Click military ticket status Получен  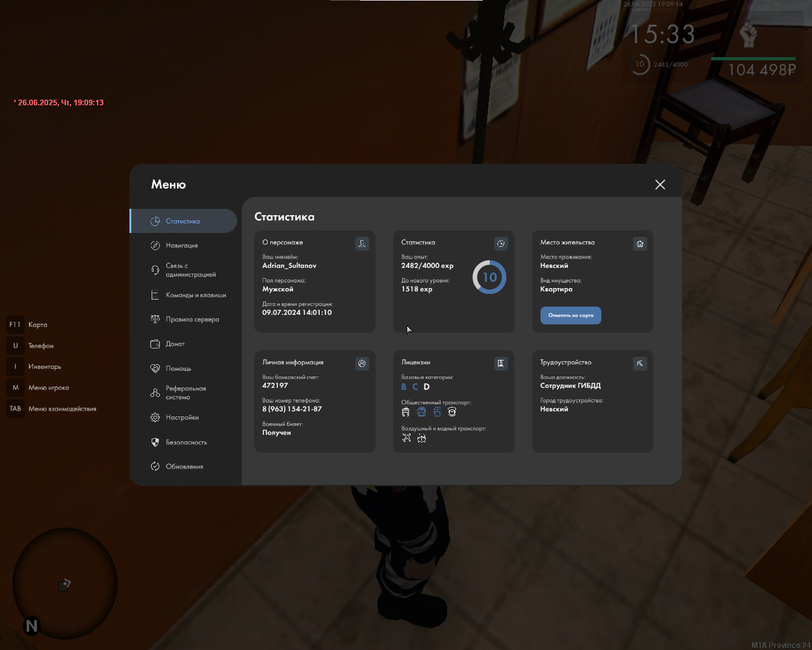click(277, 432)
